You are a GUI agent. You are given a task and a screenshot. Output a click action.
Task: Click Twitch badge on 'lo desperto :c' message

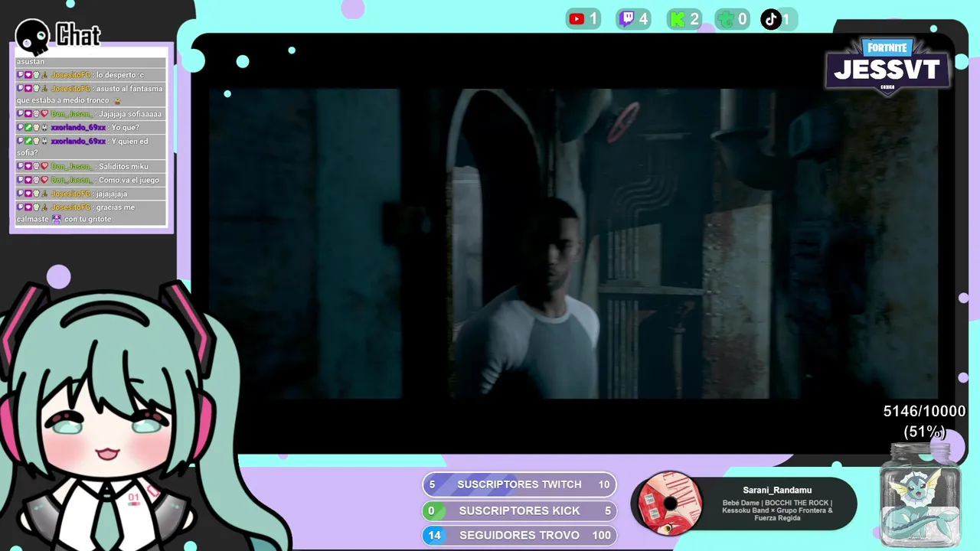[21, 75]
